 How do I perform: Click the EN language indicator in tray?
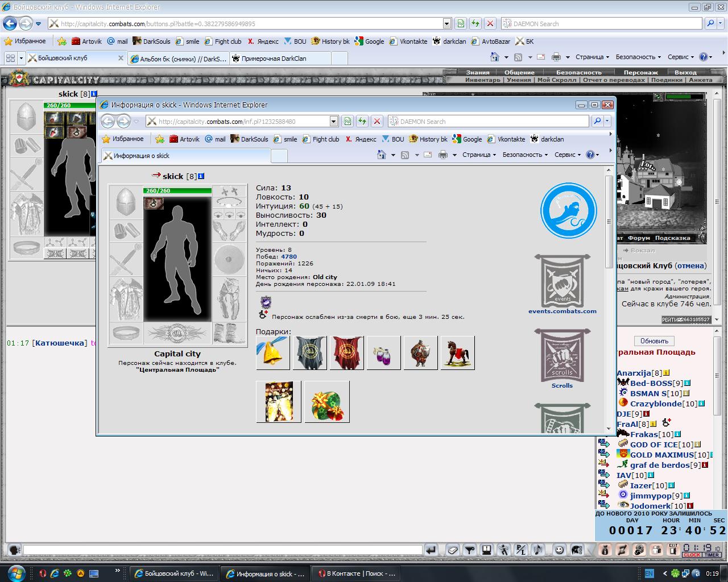[x=649, y=573]
